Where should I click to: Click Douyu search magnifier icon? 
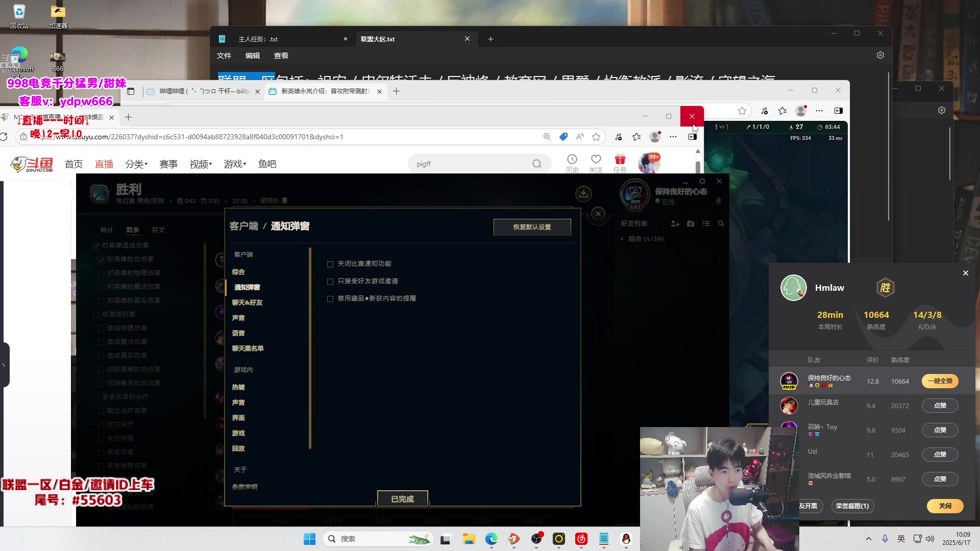pyautogui.click(x=536, y=164)
